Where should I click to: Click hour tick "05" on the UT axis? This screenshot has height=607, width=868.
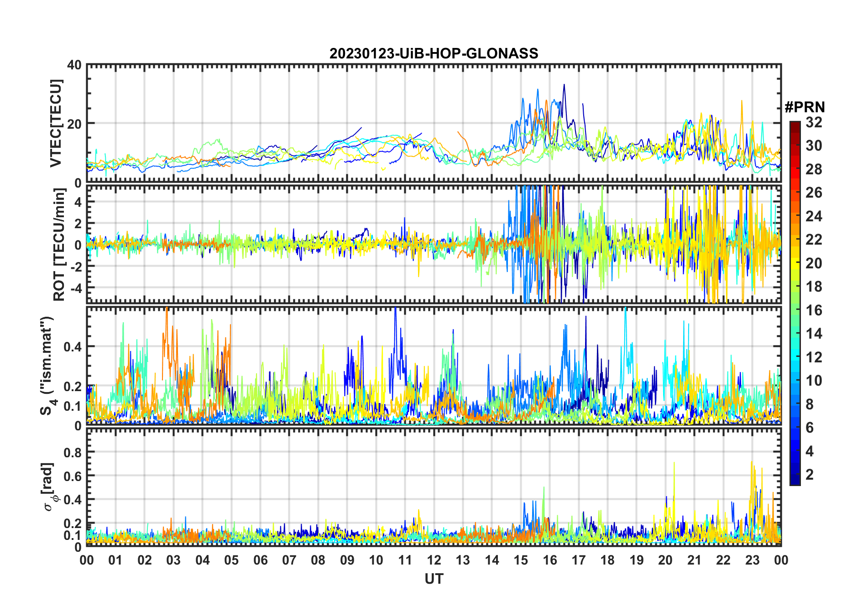pos(231,560)
